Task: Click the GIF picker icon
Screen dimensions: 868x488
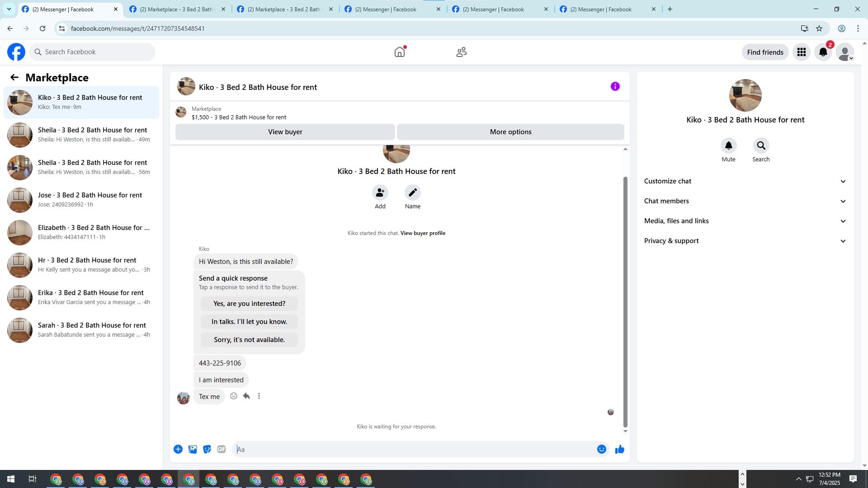Action: click(221, 449)
